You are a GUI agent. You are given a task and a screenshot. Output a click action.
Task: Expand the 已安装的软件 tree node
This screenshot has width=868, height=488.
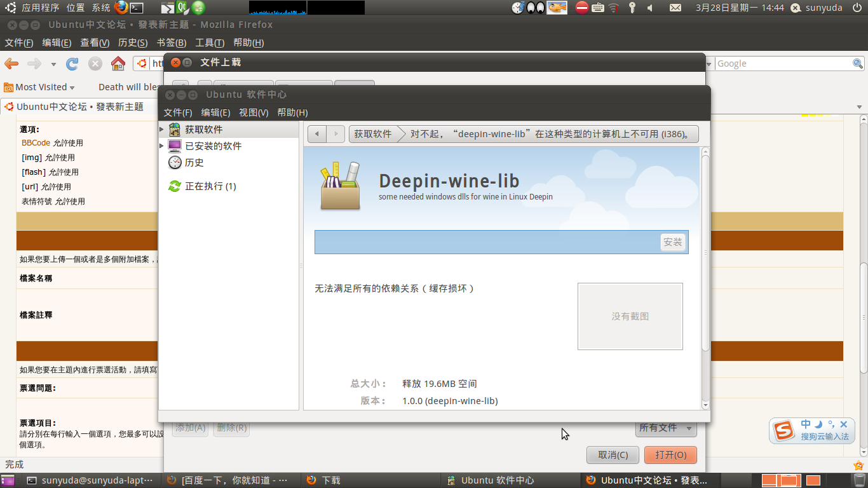point(162,146)
